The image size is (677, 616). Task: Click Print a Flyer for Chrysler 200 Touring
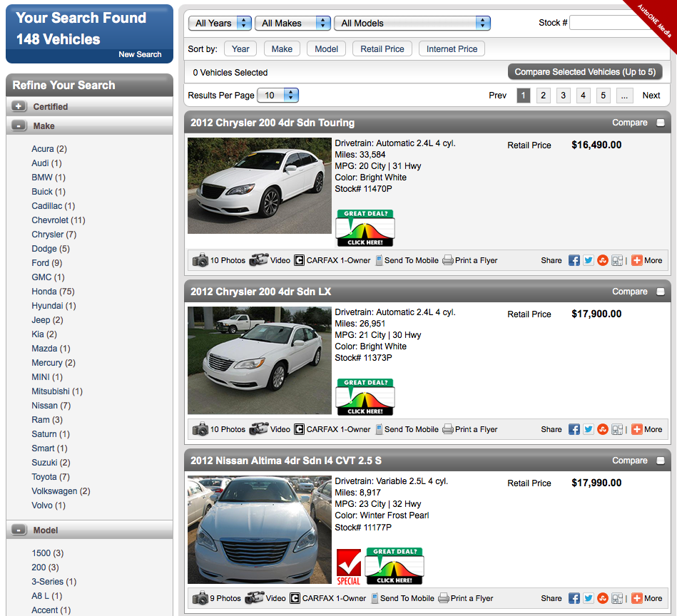pyautogui.click(x=470, y=260)
